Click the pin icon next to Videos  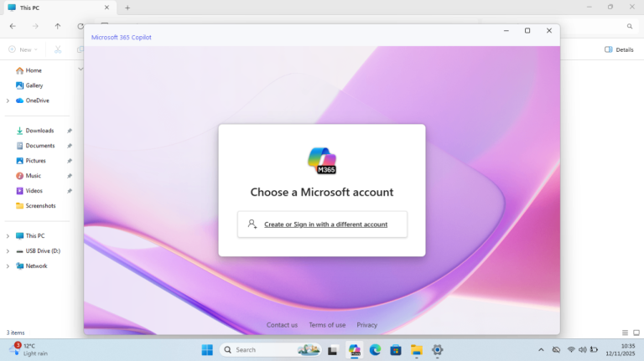click(x=70, y=191)
